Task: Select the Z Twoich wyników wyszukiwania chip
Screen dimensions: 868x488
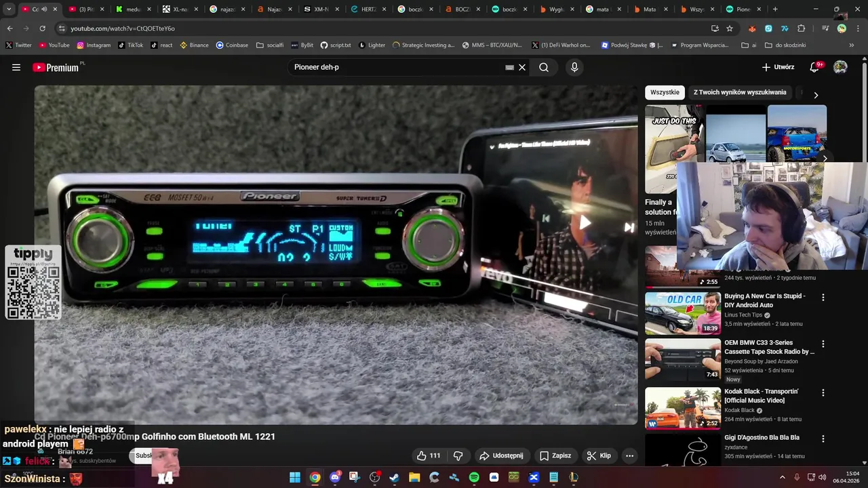Action: 740,92
